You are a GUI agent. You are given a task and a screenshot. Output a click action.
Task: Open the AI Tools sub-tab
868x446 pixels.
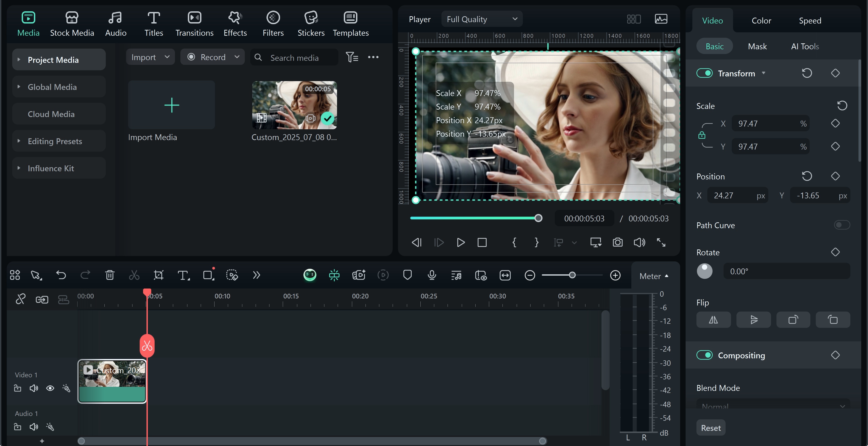[x=805, y=46]
